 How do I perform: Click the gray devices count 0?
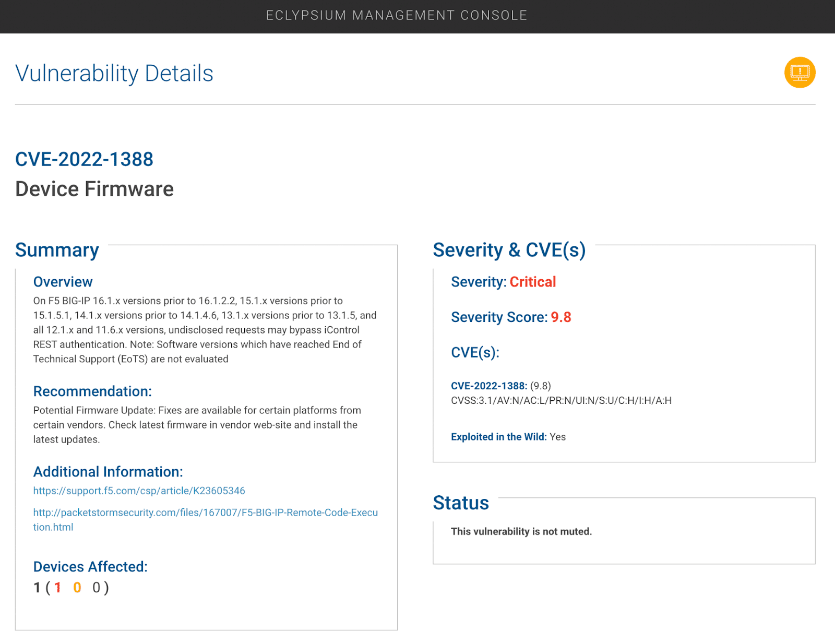pos(97,588)
